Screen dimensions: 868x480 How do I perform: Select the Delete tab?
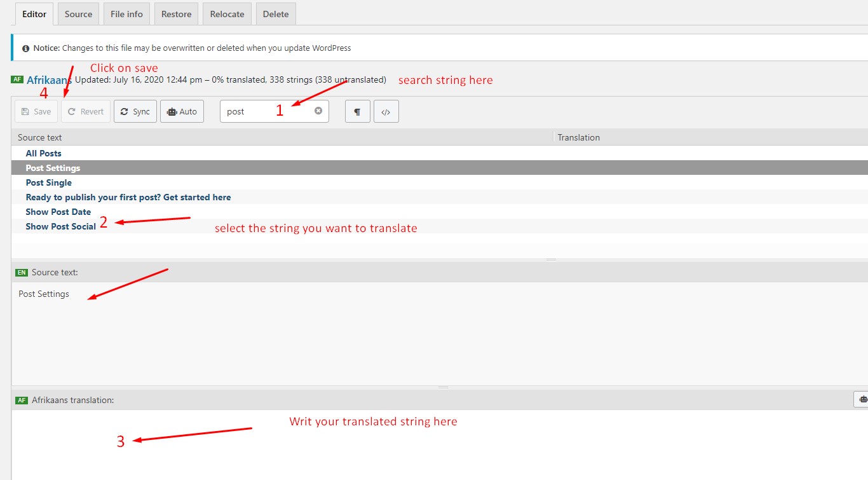(x=276, y=14)
